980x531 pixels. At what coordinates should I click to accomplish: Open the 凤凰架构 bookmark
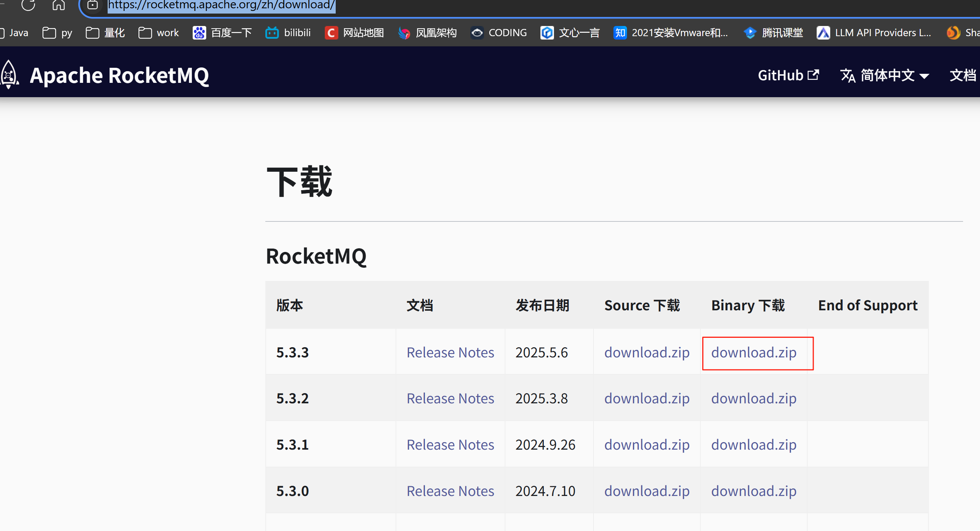coord(427,33)
